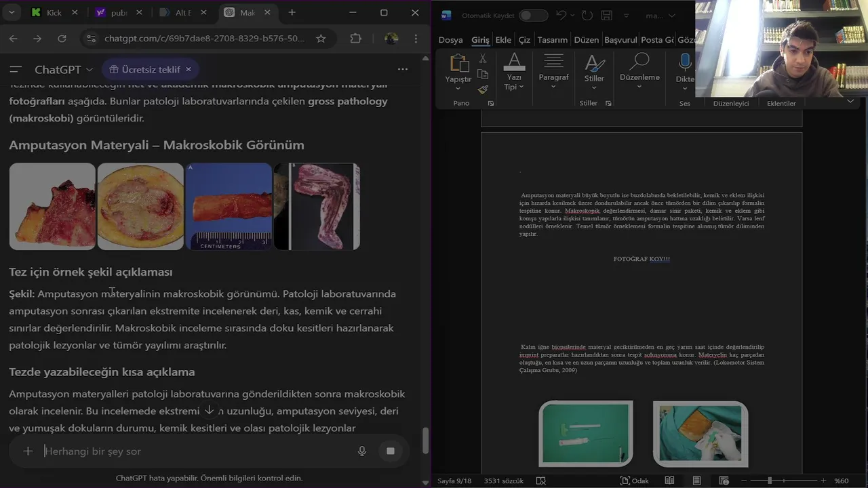Open the purple limb specimen thumbnail
The image size is (868, 488).
click(x=317, y=206)
